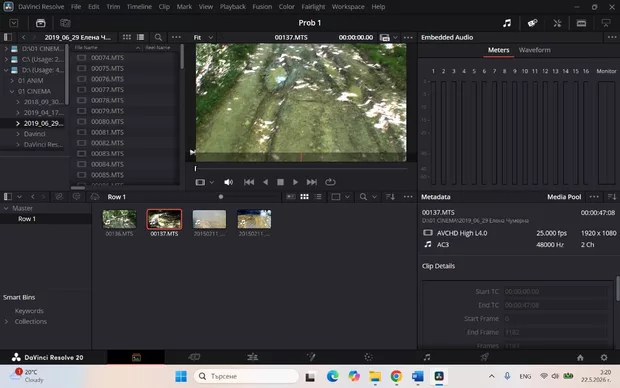Open the viewer mode dropdown beside the speaker
This screenshot has width=620, height=388.
(x=204, y=182)
